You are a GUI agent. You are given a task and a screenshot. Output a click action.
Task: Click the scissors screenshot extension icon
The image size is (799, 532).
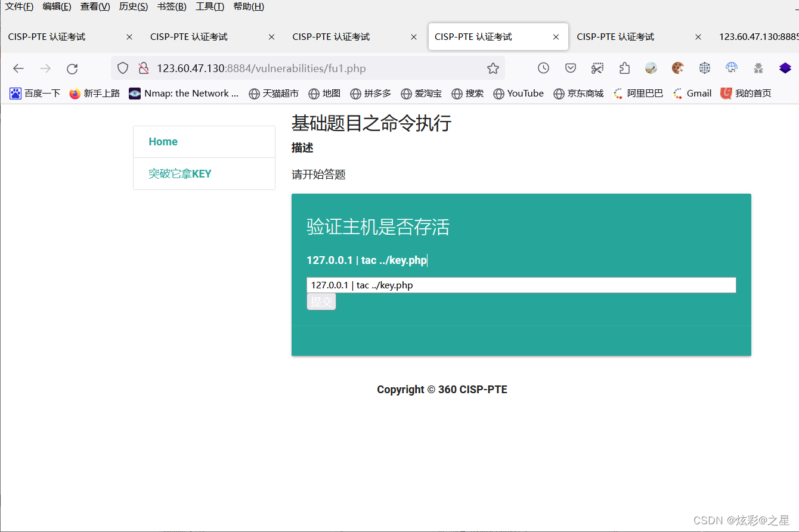[x=597, y=68]
